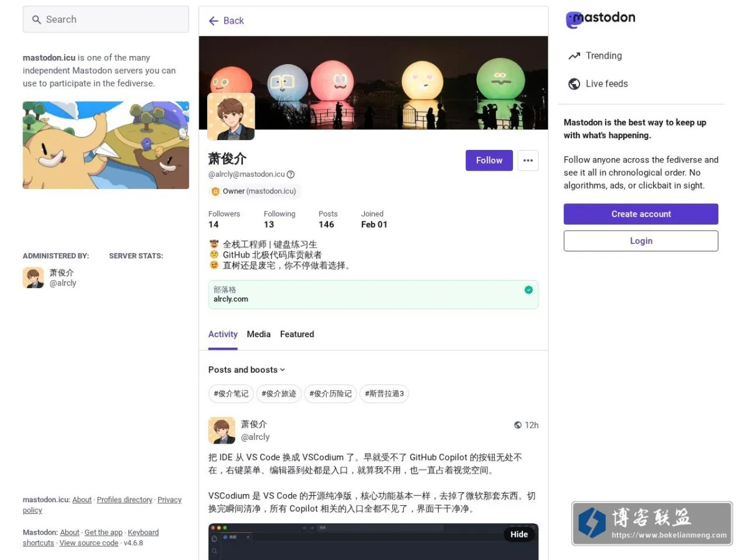Click the Create account button
The image size is (747, 560).
click(x=641, y=214)
